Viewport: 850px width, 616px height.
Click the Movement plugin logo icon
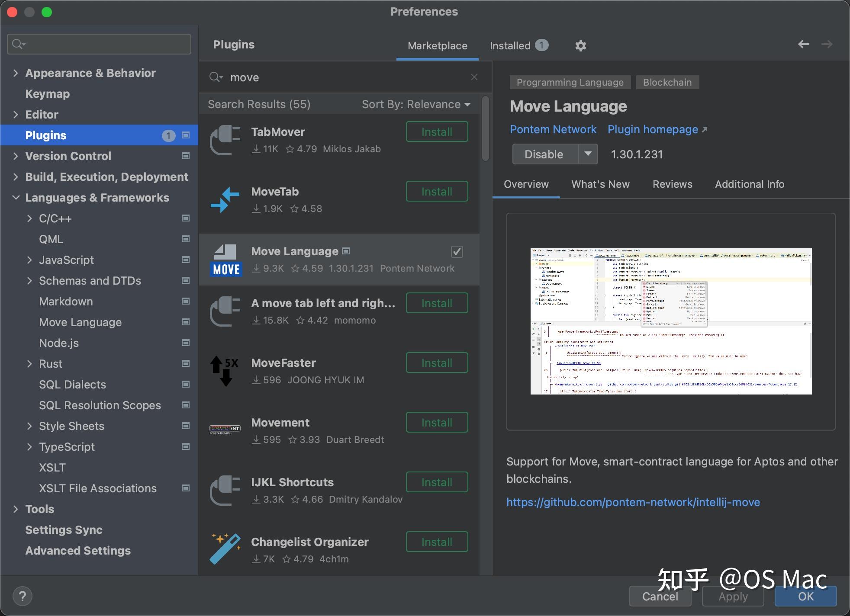pos(225,430)
